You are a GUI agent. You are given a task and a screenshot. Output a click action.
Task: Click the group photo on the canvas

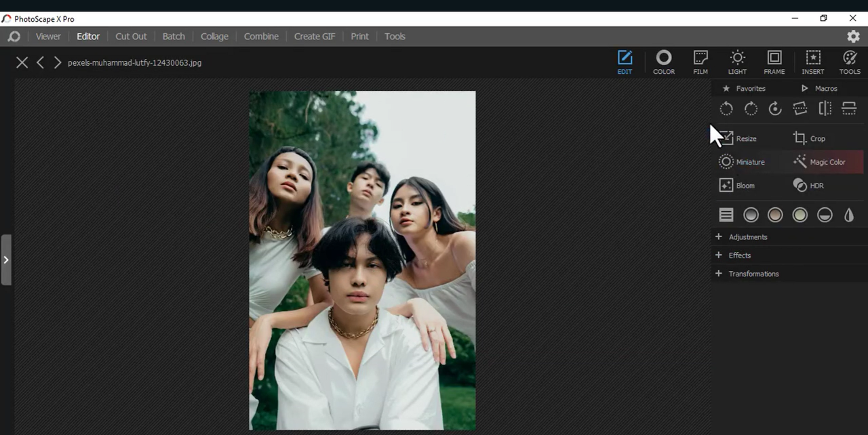coord(362,260)
